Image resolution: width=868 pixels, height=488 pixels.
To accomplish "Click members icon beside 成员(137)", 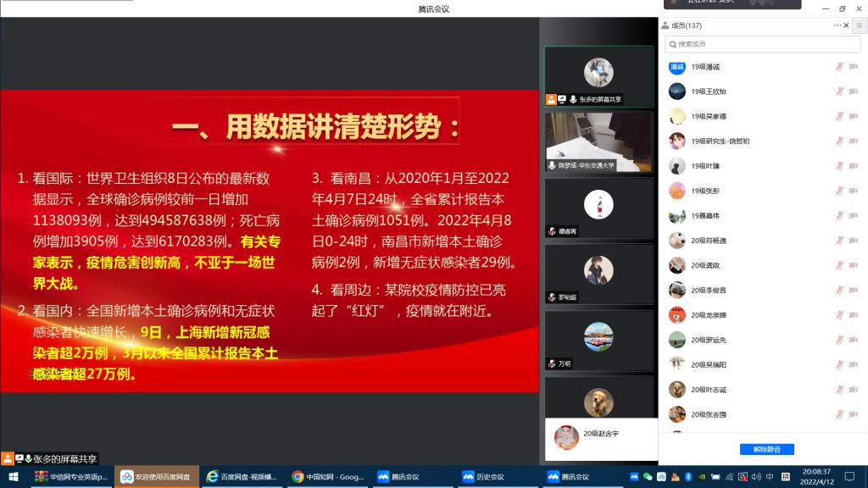I will point(665,25).
